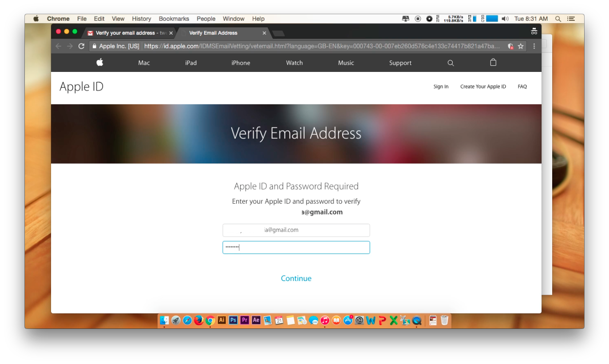This screenshot has height=364, width=609.
Task: Go to the Mac section
Action: pyautogui.click(x=144, y=63)
